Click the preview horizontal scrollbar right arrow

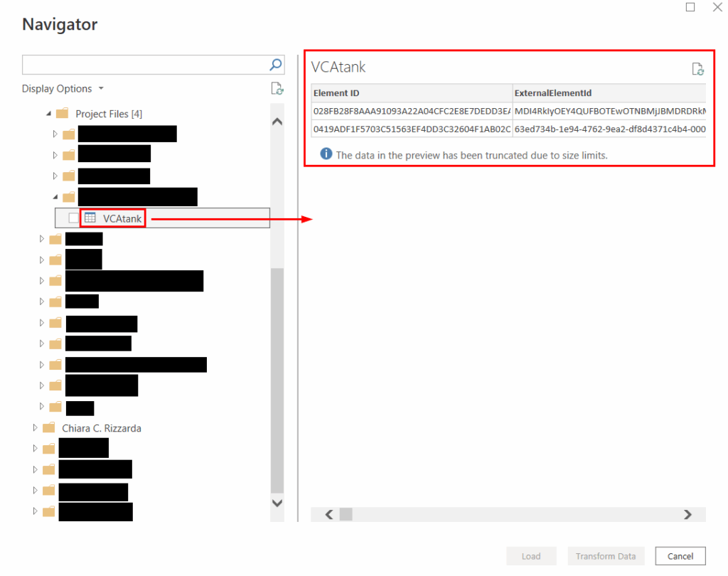(x=687, y=514)
